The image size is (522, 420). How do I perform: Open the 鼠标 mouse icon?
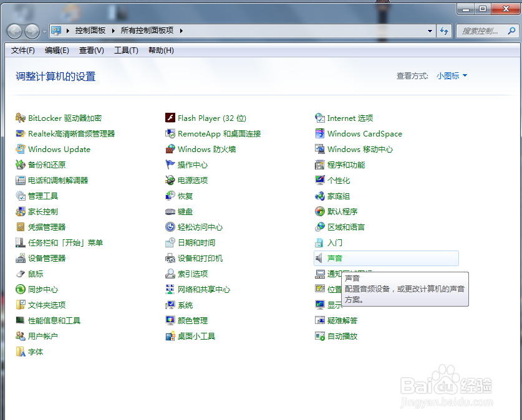(x=21, y=274)
